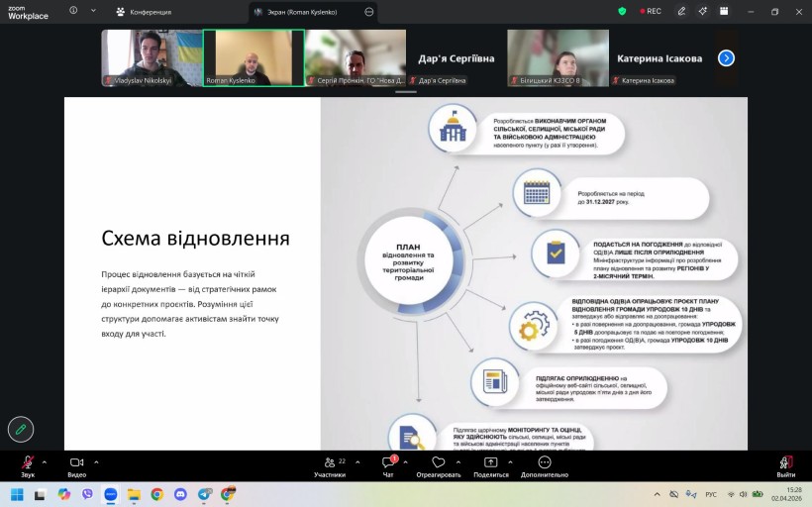Open more options on shared screen tab
812x507 pixels.
tap(368, 12)
